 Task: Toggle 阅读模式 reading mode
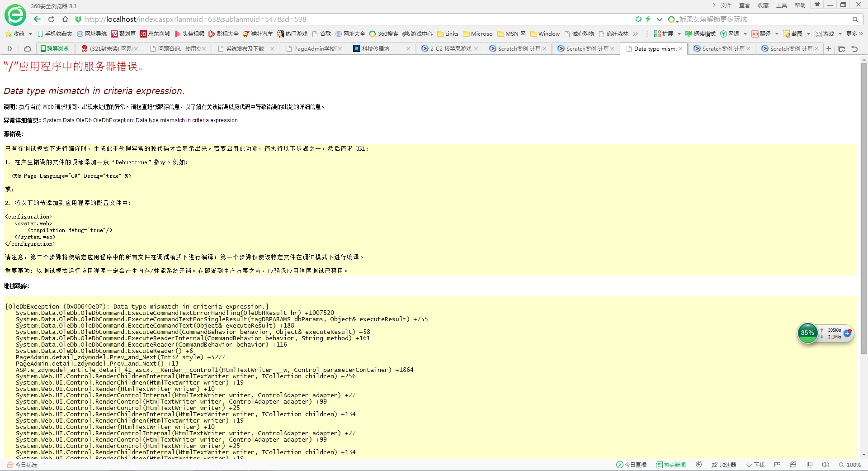coord(700,34)
